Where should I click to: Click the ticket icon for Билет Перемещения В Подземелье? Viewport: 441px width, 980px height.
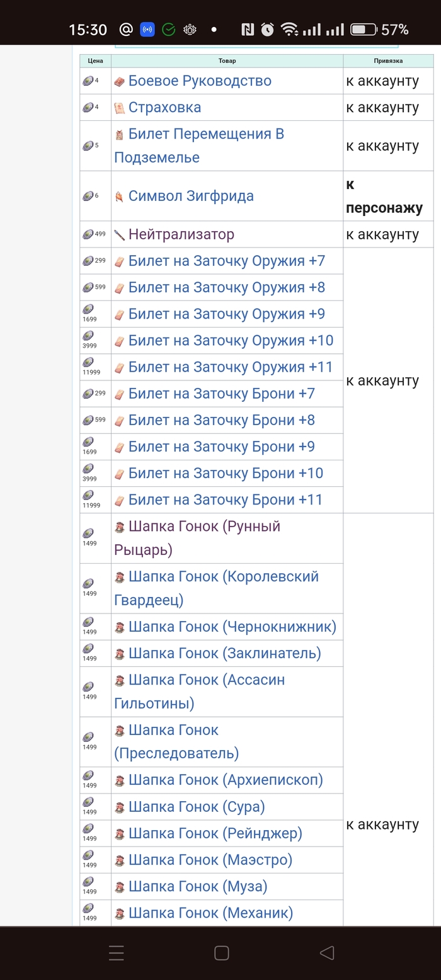point(121,134)
